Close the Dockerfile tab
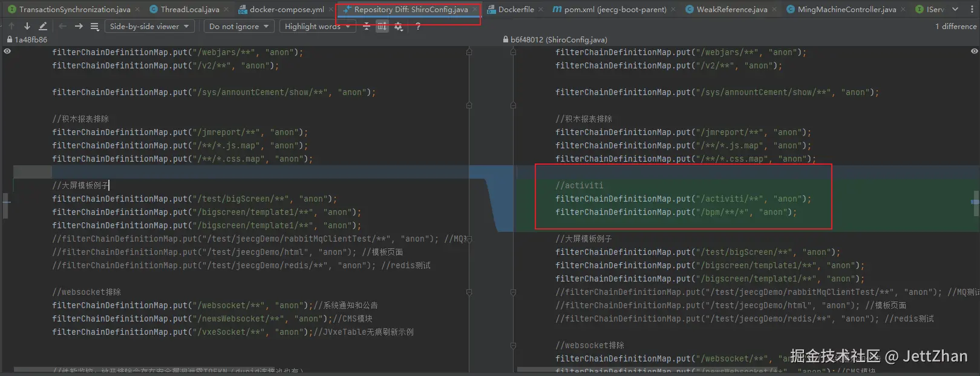The image size is (980, 376). click(x=540, y=9)
